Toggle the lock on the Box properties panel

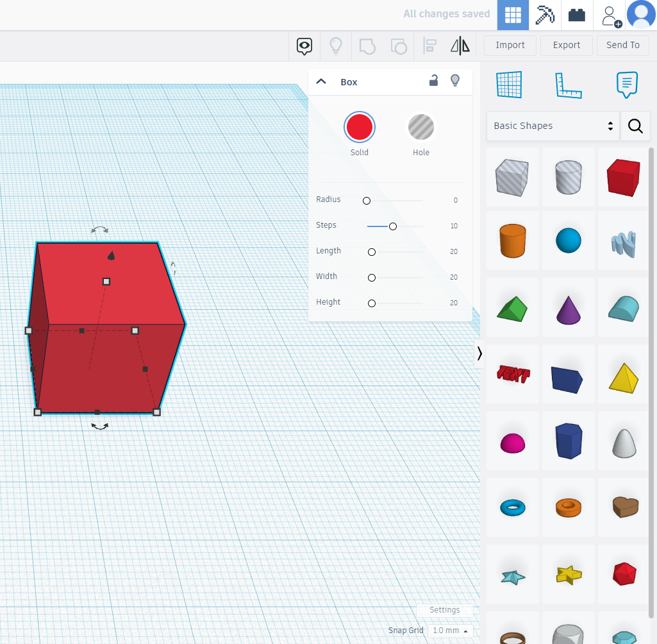[433, 81]
